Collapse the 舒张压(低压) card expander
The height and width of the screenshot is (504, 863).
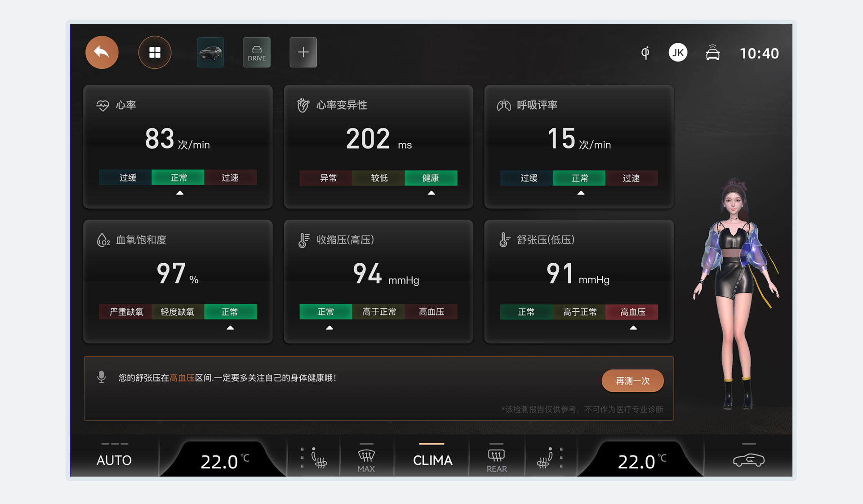633,328
